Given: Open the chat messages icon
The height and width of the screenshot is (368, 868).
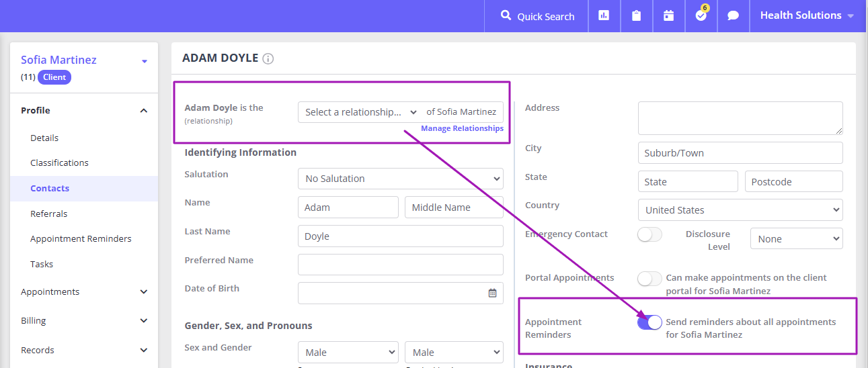Looking at the screenshot, I should [x=734, y=16].
